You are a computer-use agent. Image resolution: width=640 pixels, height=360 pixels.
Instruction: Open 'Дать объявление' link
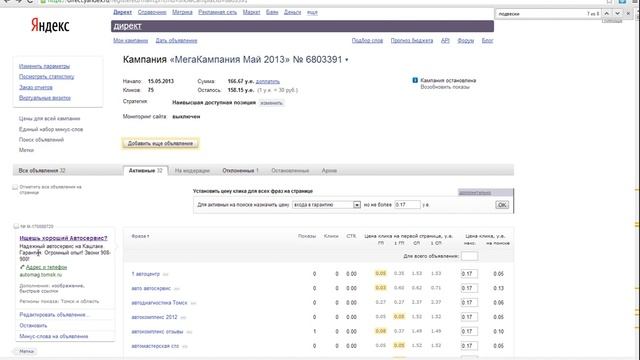[176, 40]
